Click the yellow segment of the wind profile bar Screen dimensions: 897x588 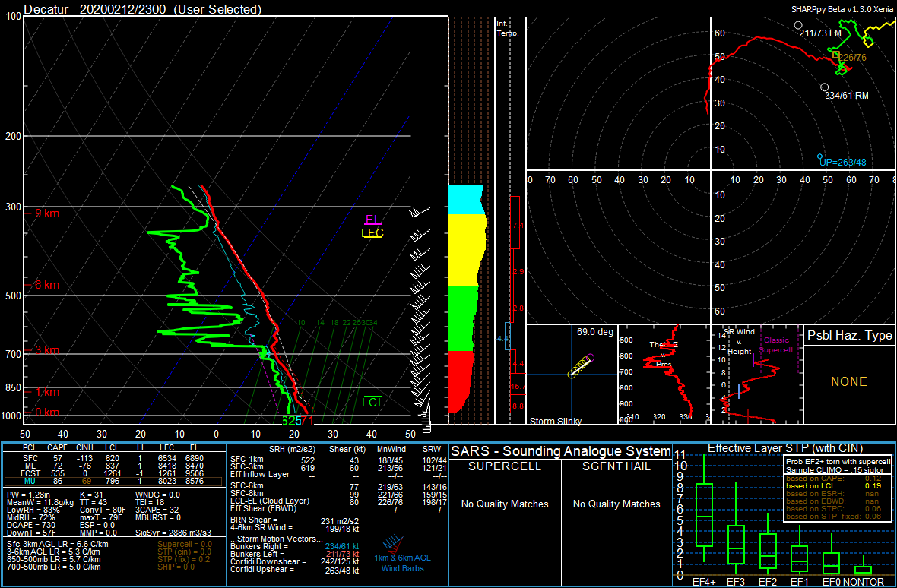coord(468,250)
